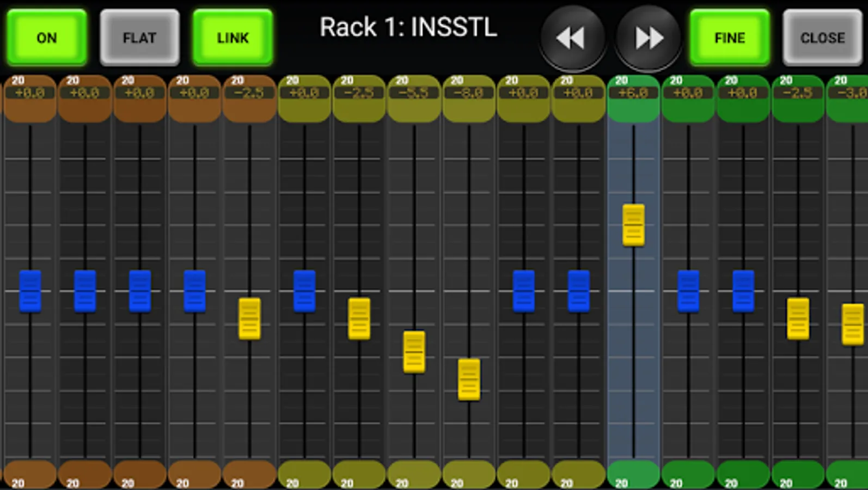Grab the yellow fader handle set to +6.0

point(633,225)
